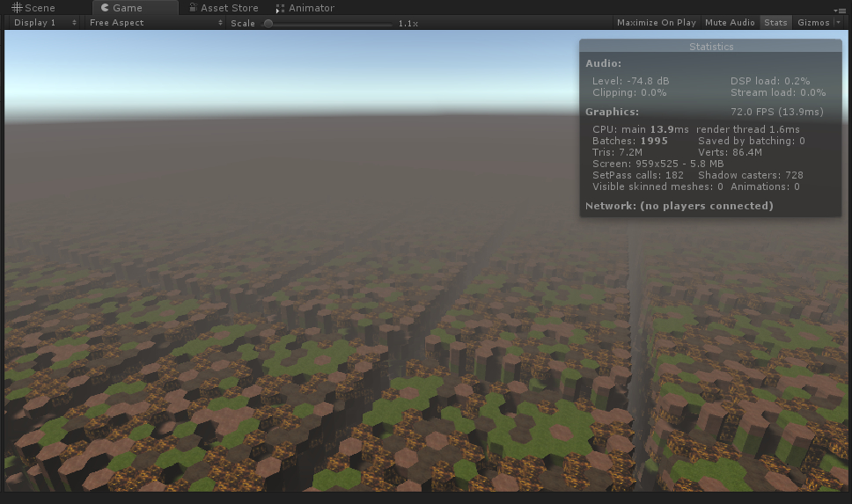
Task: Click the Scale value '1.1x'
Action: point(408,24)
